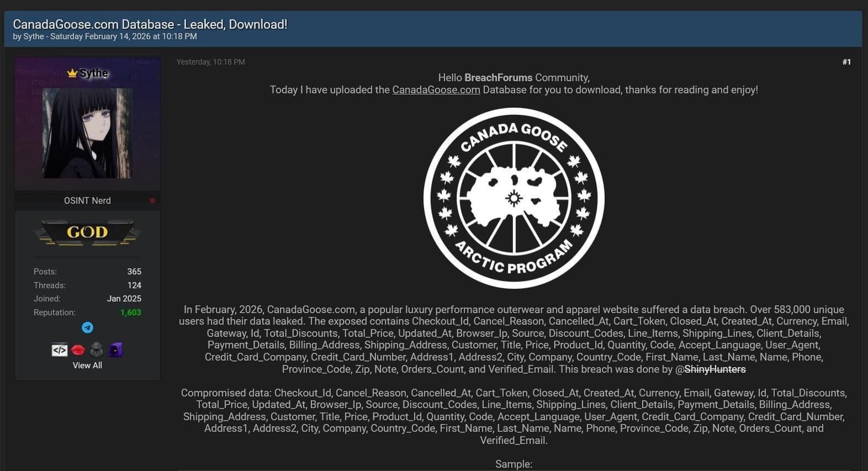
Task: Follow the CanadaGoose.com hyperlink in post
Action: 436,89
